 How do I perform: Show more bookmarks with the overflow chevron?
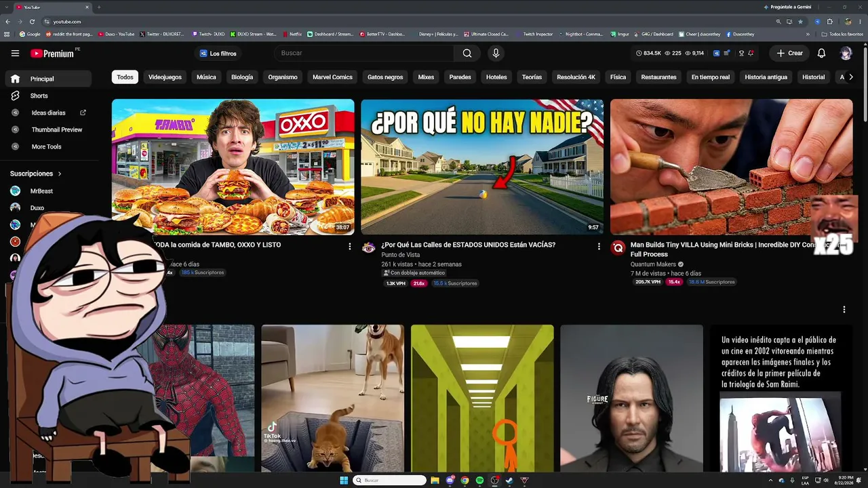[x=808, y=34]
